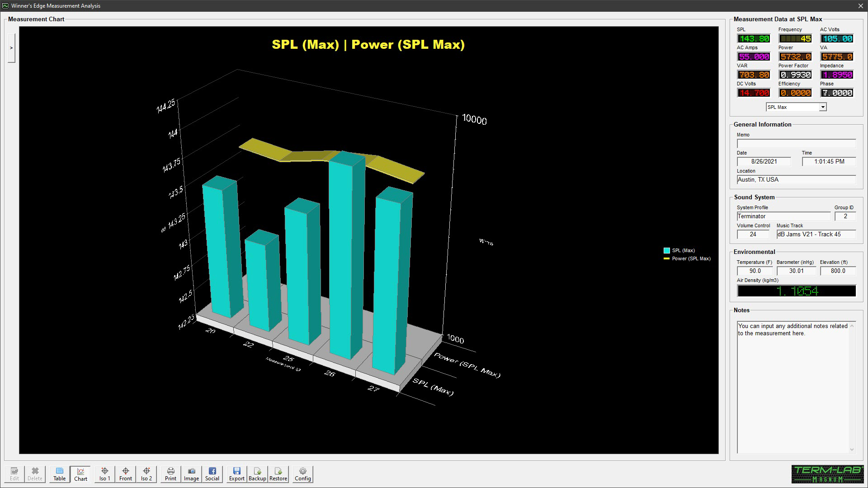Open the Config settings
Screen dimensions: 868x488
[303, 474]
